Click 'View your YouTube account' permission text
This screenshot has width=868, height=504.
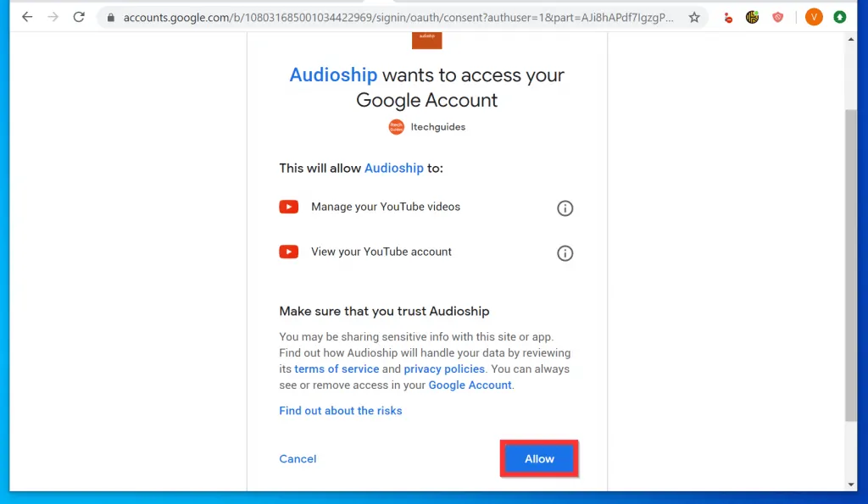(381, 252)
